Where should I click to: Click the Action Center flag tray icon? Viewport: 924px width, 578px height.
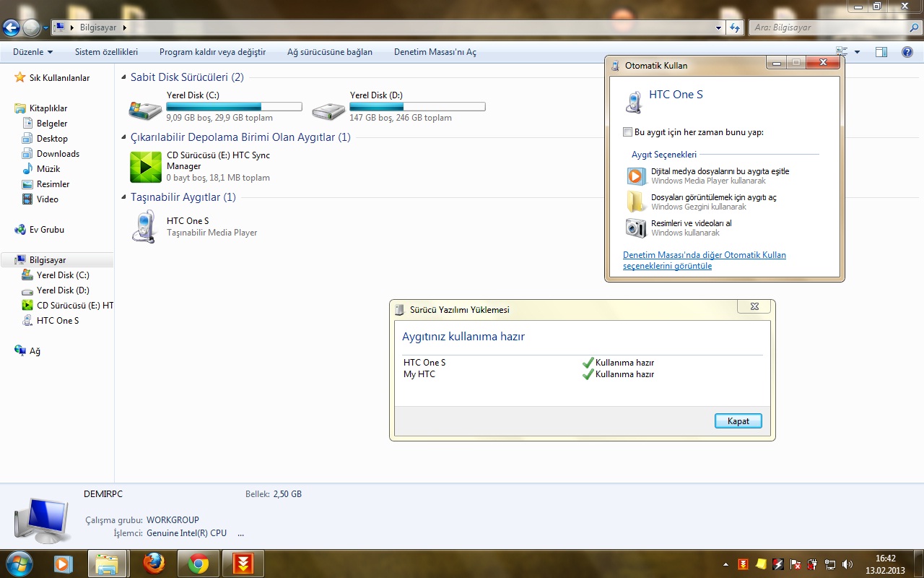(x=796, y=564)
